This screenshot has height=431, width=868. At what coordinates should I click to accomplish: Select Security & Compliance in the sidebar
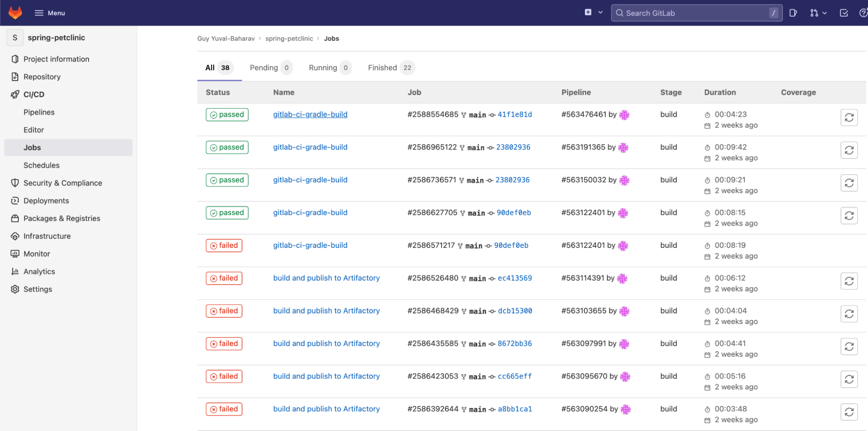coord(63,183)
